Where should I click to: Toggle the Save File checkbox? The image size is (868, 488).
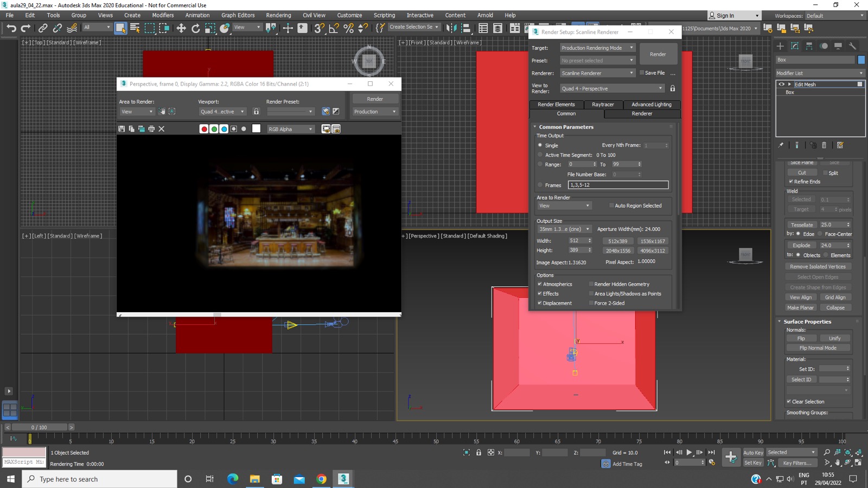[642, 73]
